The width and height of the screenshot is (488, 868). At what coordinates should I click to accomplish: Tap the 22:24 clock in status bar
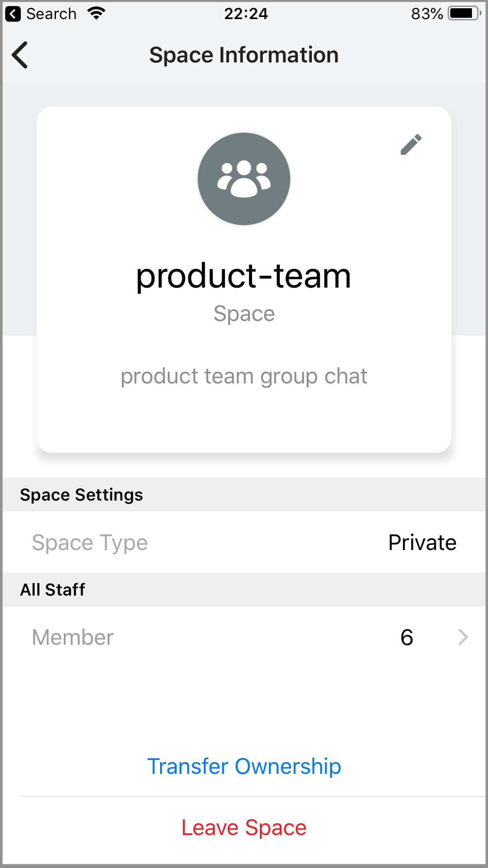[x=246, y=14]
